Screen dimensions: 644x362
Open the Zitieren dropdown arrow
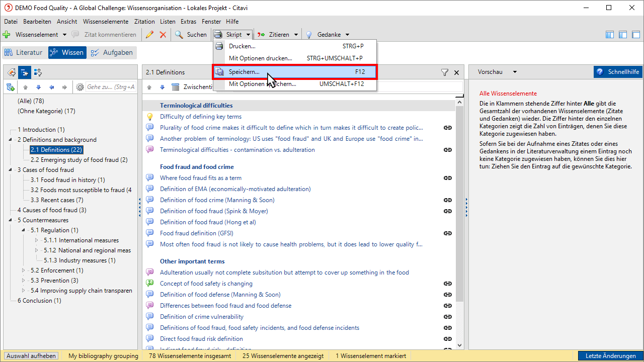tap(296, 35)
